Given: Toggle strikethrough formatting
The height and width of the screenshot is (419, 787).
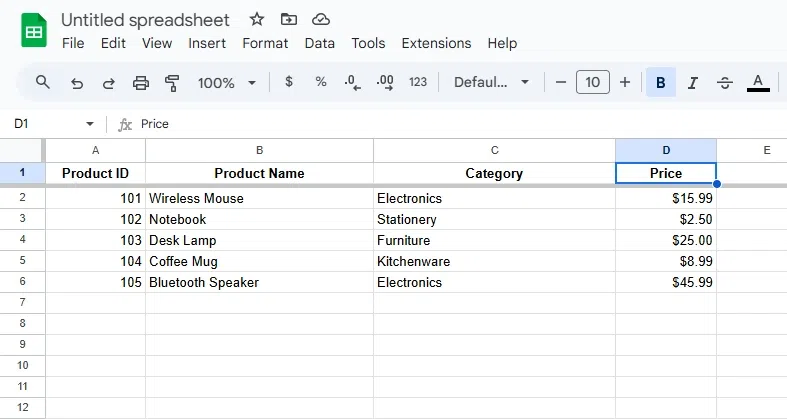Looking at the screenshot, I should tap(725, 82).
